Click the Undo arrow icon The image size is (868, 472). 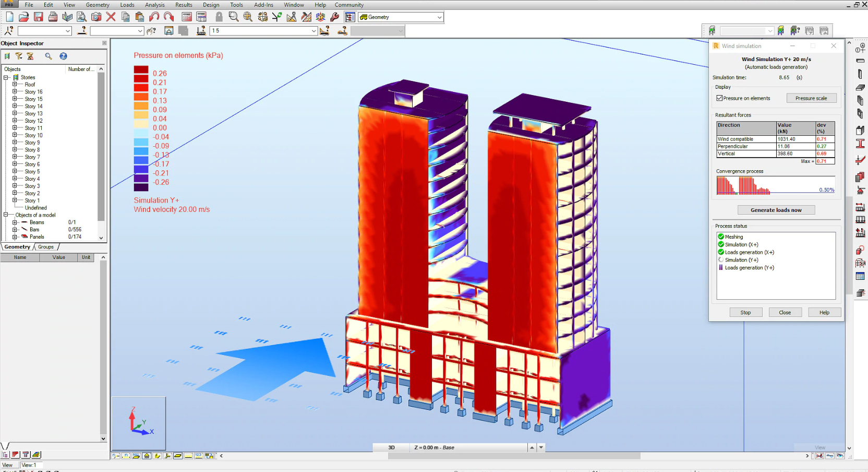[x=154, y=17]
